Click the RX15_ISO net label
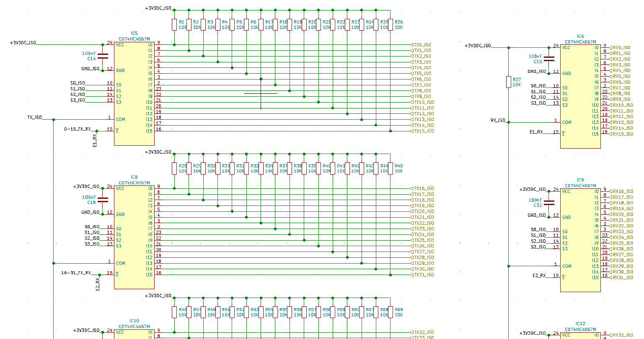 [x=622, y=134]
